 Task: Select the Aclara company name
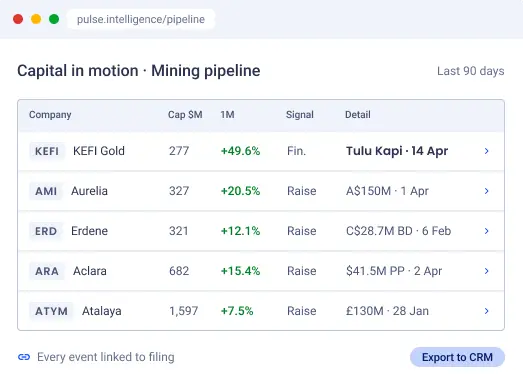[90, 271]
